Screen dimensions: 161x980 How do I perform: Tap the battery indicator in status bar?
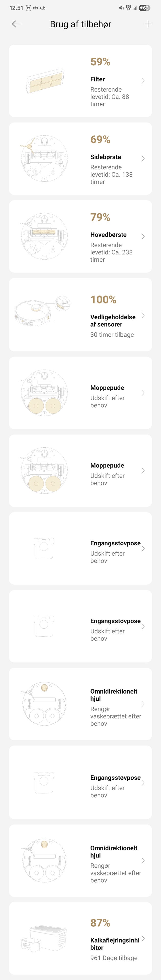145,8
